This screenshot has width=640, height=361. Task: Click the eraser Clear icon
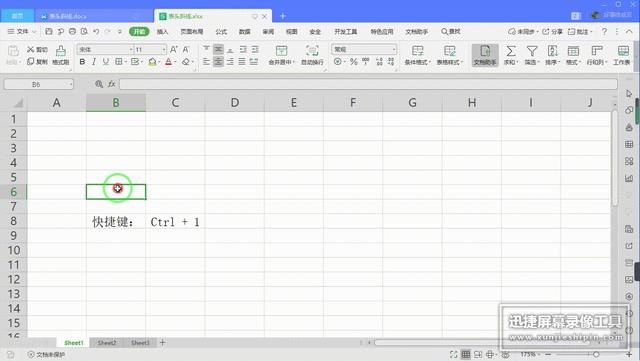tap(186, 62)
